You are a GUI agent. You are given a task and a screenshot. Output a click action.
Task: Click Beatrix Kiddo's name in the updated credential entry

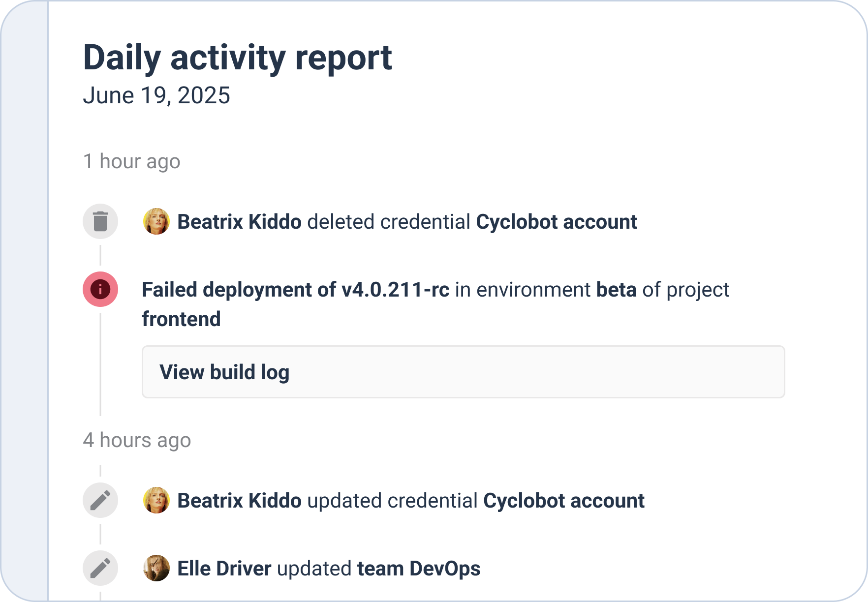pyautogui.click(x=239, y=501)
